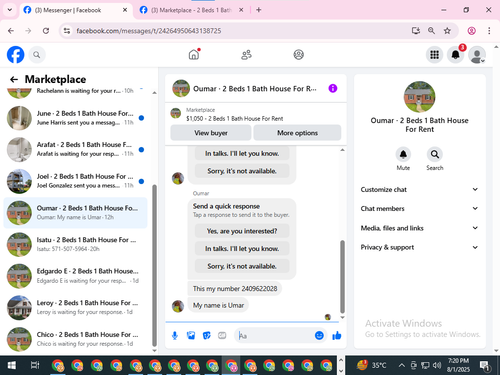Viewport: 500px width, 375px height.
Task: Open the emoji picker smiley
Action: point(319,335)
